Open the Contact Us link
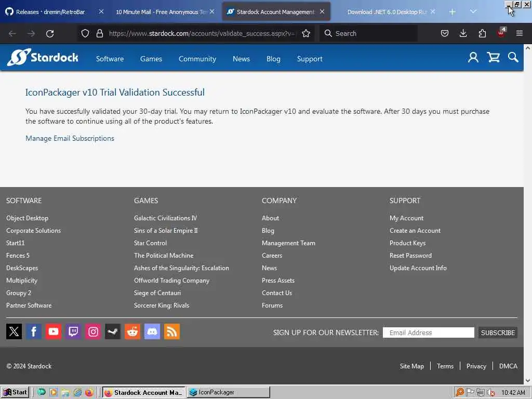This screenshot has height=399, width=532. pyautogui.click(x=277, y=293)
